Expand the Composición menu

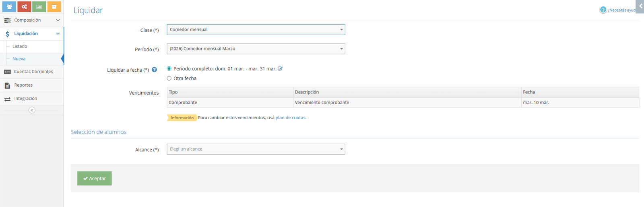31,20
